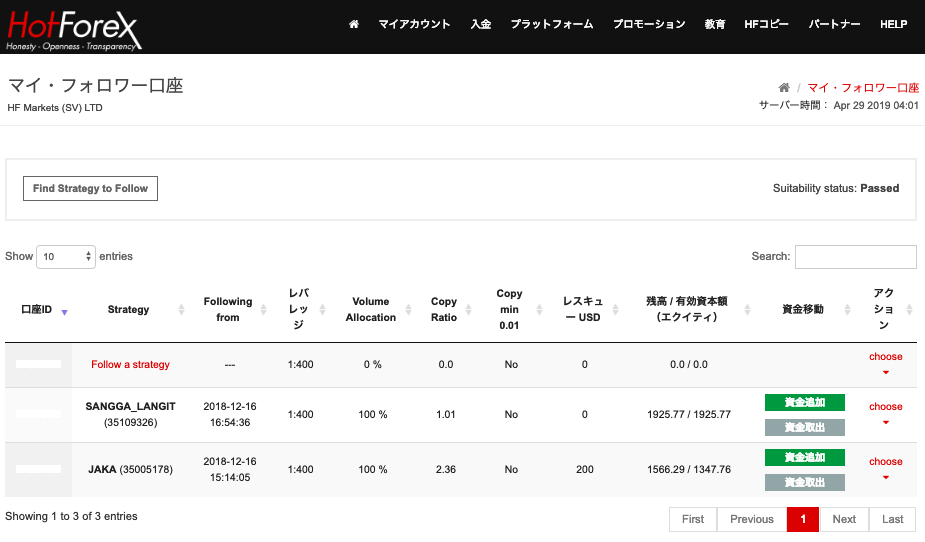Click JAKA (35005178) strategy name
Screen dimensions: 925x542
coord(130,469)
